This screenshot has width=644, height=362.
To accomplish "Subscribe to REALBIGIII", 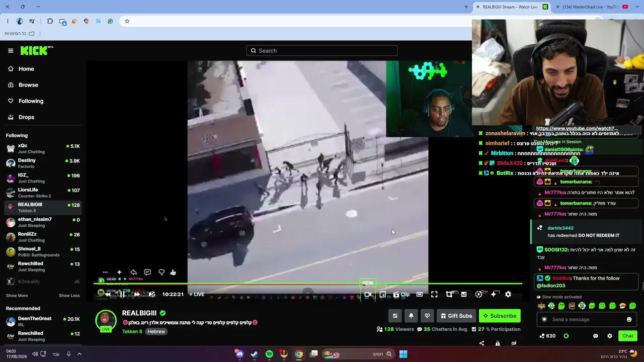I will click(500, 316).
